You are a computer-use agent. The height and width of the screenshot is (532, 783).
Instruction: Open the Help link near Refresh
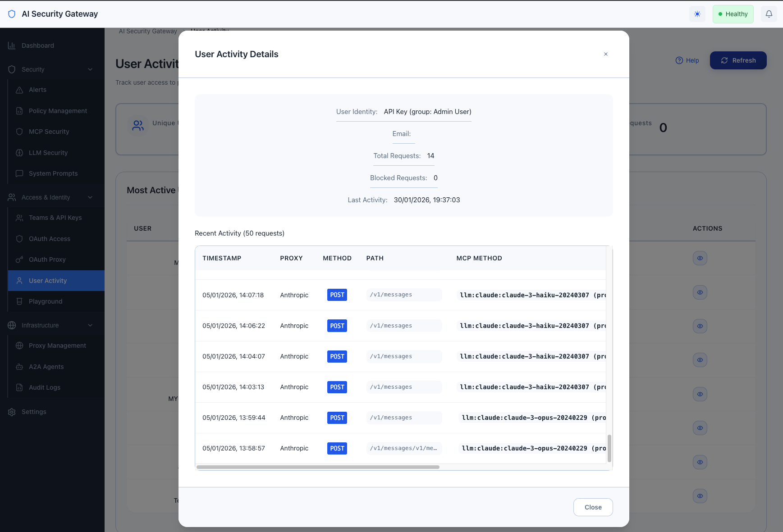687,60
